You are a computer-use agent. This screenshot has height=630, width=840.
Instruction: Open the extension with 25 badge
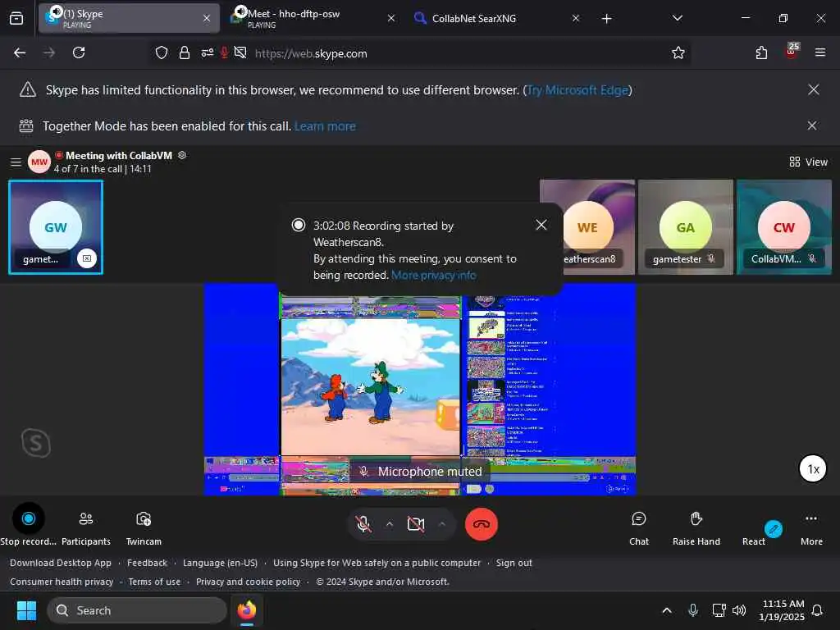point(792,52)
